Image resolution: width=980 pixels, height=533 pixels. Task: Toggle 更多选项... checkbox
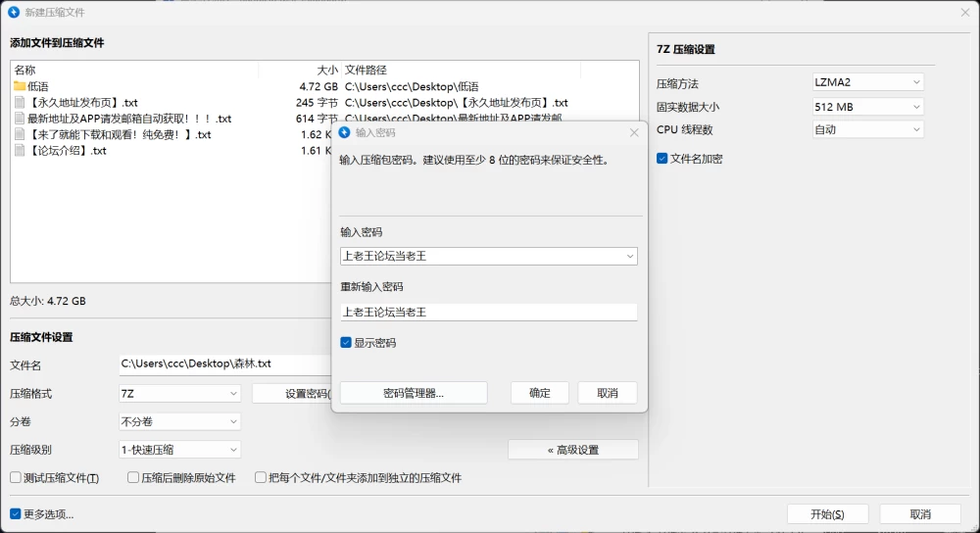pos(16,513)
